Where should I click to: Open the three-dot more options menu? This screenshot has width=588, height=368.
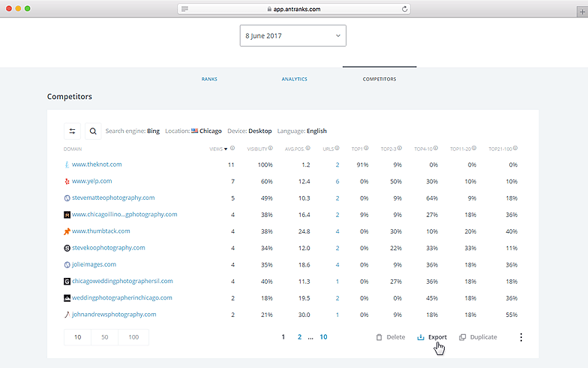521,337
